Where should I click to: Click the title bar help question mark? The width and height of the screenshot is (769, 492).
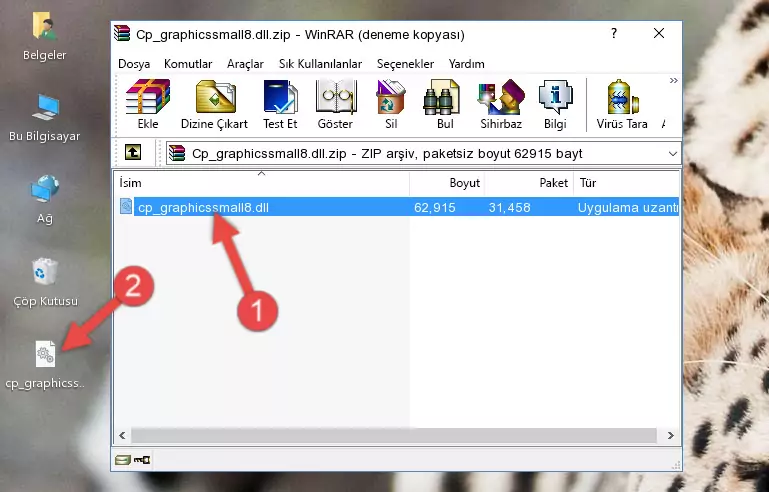pyautogui.click(x=614, y=33)
